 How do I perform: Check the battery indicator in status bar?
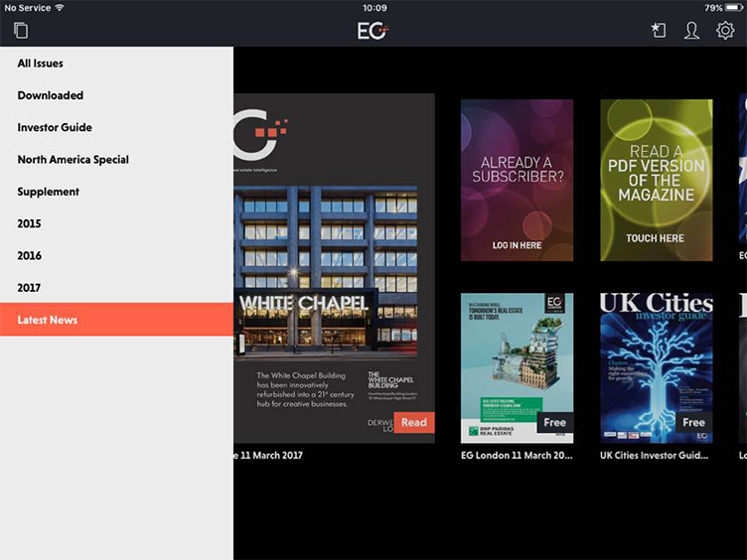coord(734,8)
